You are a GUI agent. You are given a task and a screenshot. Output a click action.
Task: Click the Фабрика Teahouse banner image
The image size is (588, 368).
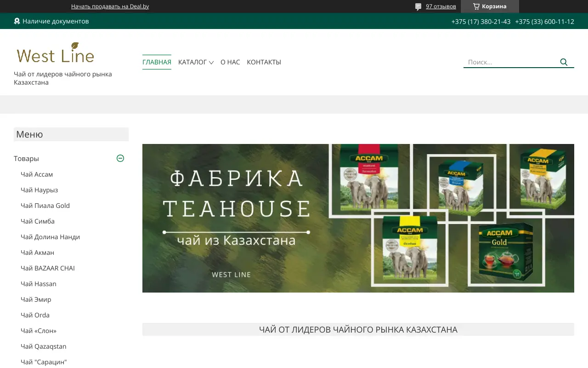click(x=358, y=218)
